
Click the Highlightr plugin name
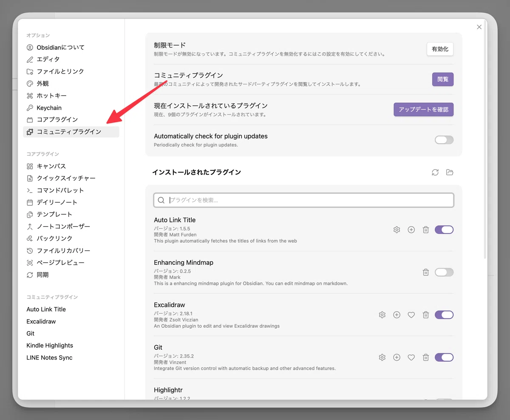(168, 390)
